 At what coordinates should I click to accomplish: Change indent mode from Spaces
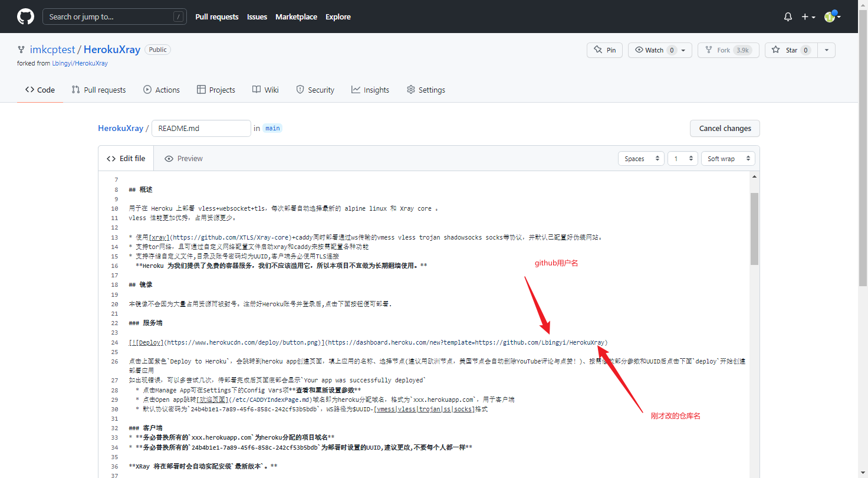click(x=640, y=159)
